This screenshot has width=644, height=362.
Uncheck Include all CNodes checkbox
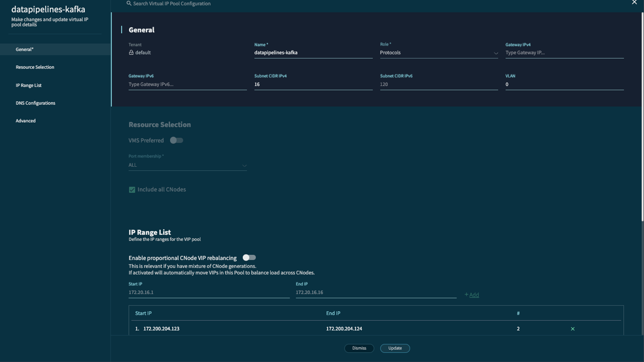coord(132,190)
